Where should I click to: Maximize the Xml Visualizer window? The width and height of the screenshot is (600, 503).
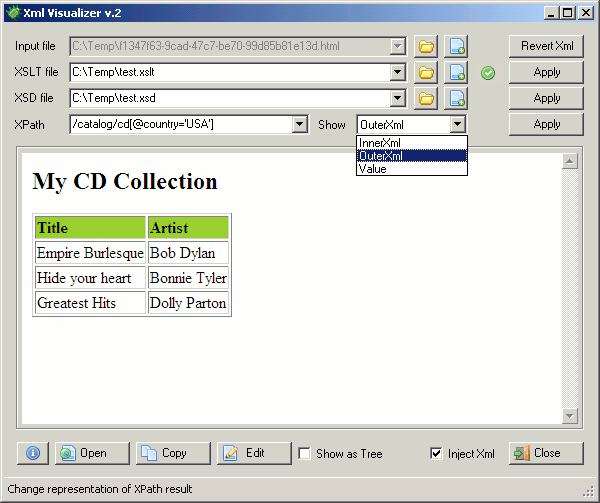point(567,13)
